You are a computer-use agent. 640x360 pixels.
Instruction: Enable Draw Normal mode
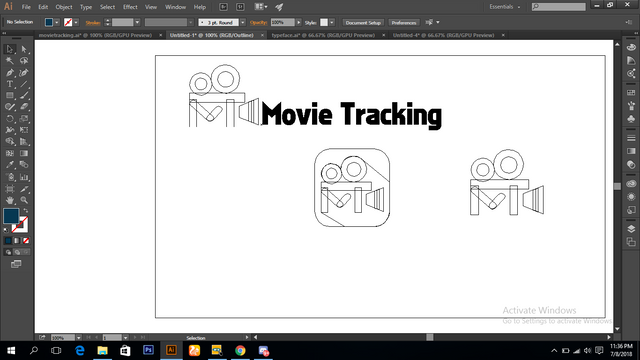[8, 252]
